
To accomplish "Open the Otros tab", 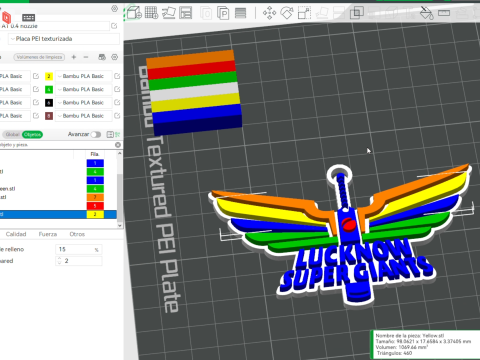I will tap(77, 234).
